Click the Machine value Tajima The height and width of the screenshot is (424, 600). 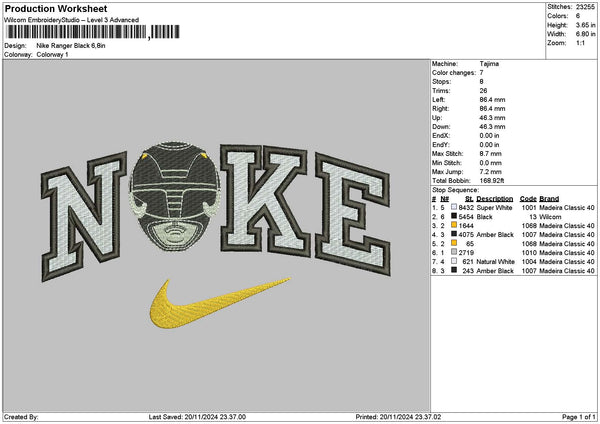click(x=489, y=64)
